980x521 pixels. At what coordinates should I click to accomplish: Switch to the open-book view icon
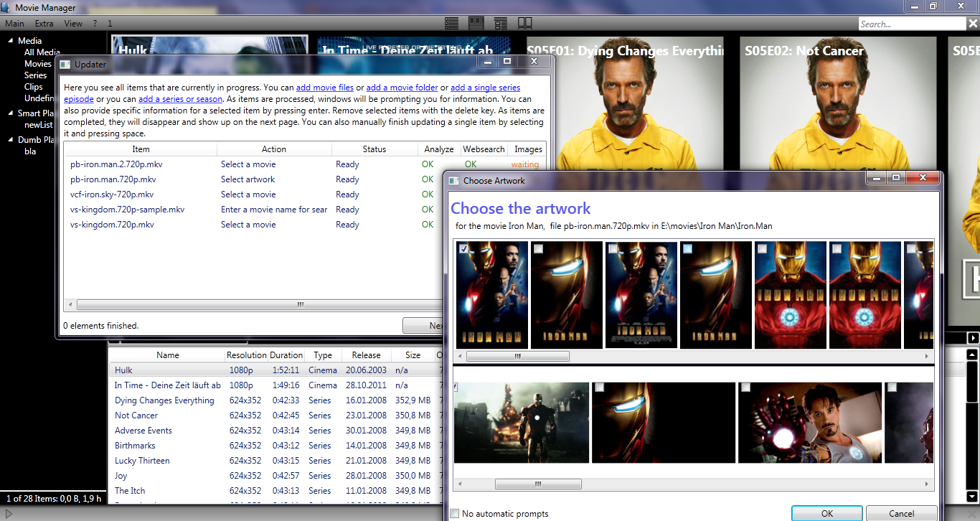pos(524,24)
